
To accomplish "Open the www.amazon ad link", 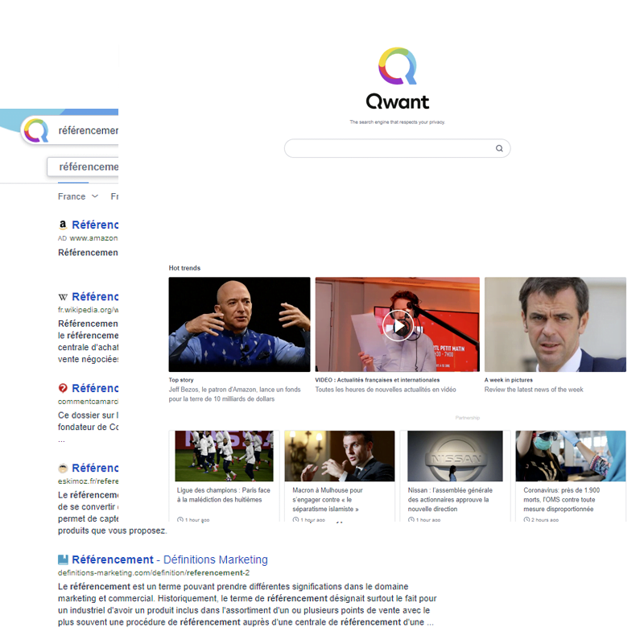I will click(93, 238).
